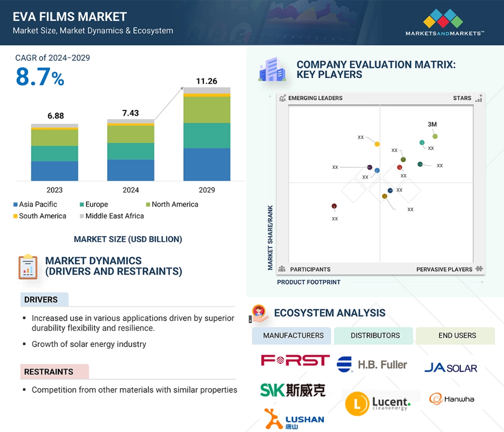
Task: Click the "Middle East Africa" legend label
Action: (x=115, y=216)
